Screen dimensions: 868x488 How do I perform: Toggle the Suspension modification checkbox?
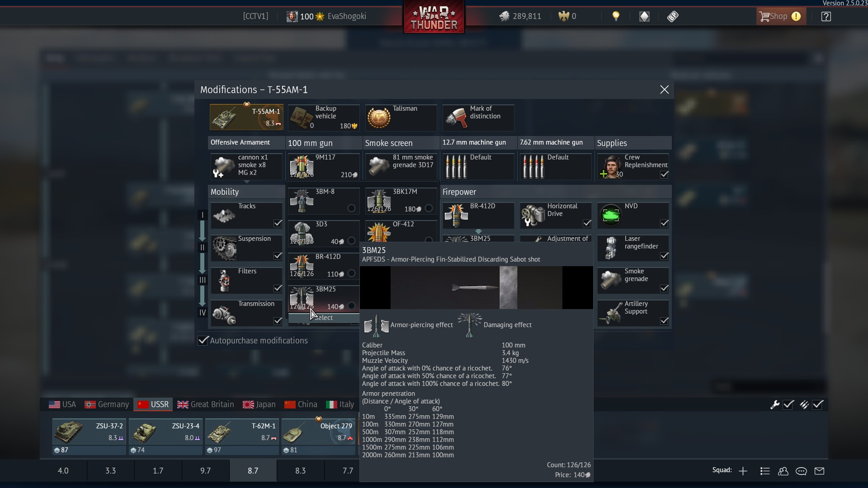click(x=278, y=256)
